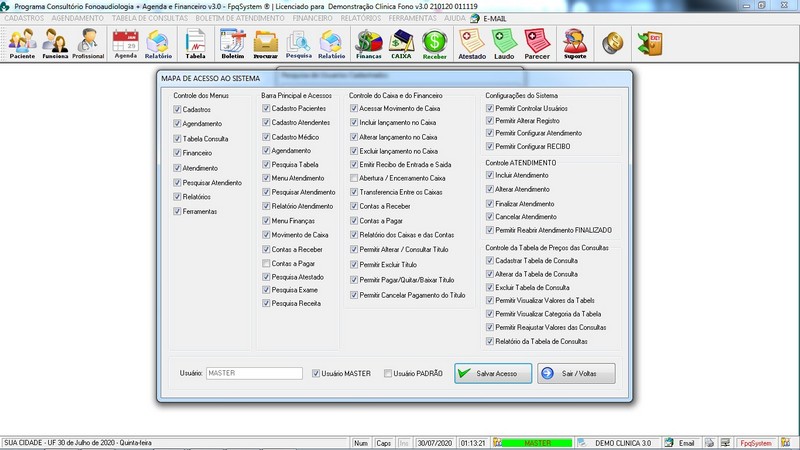Open the Pesquisa magnifier icon

tap(298, 44)
